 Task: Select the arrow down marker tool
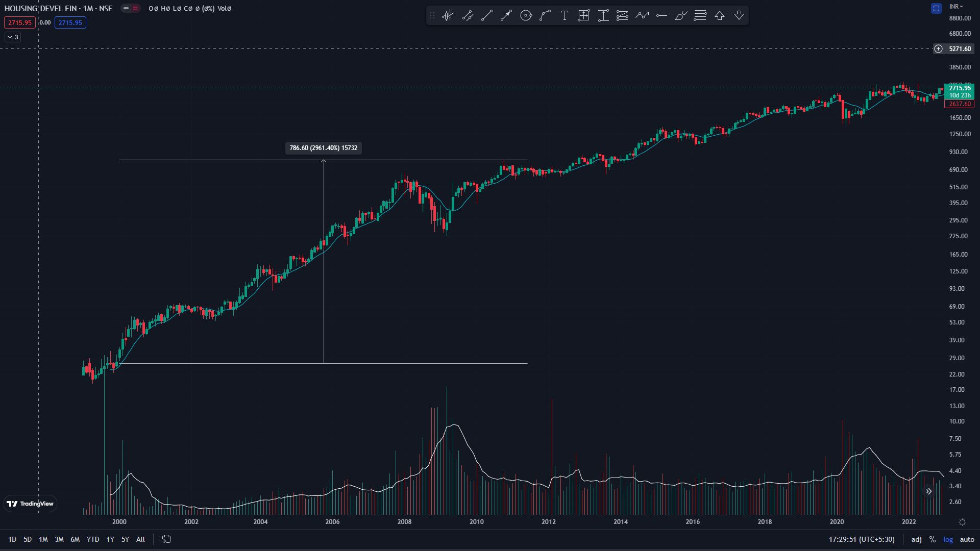pos(739,16)
